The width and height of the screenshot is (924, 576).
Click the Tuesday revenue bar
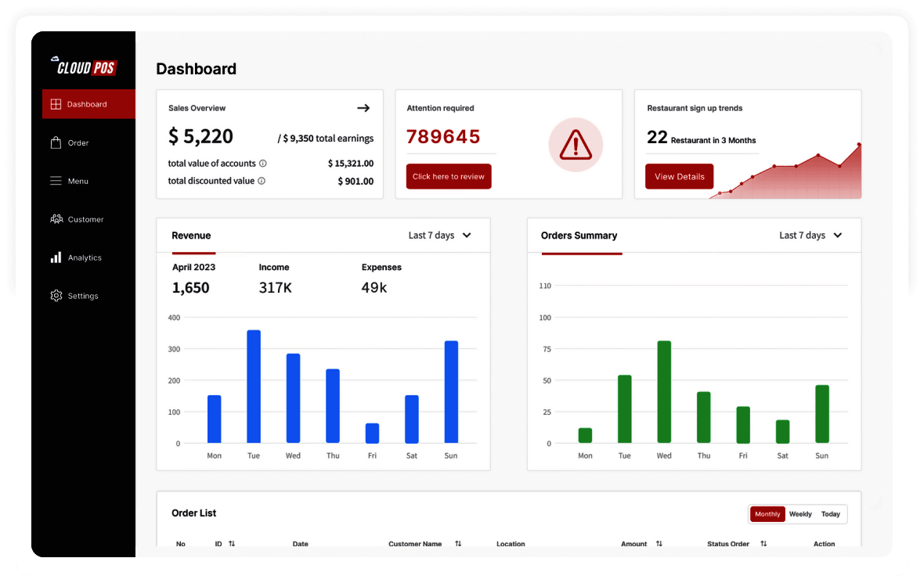(x=254, y=387)
